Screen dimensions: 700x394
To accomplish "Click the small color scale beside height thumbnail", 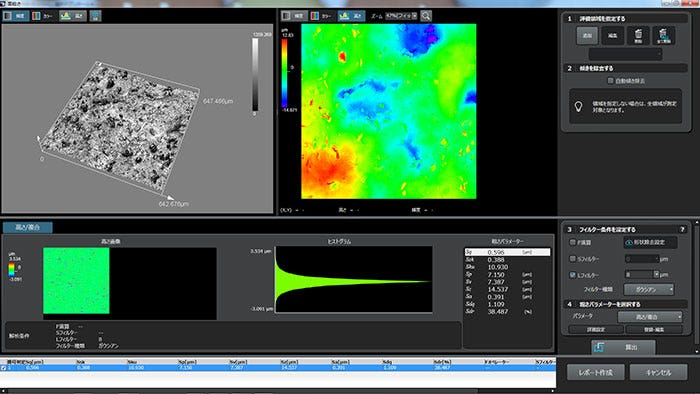I will coord(12,269).
